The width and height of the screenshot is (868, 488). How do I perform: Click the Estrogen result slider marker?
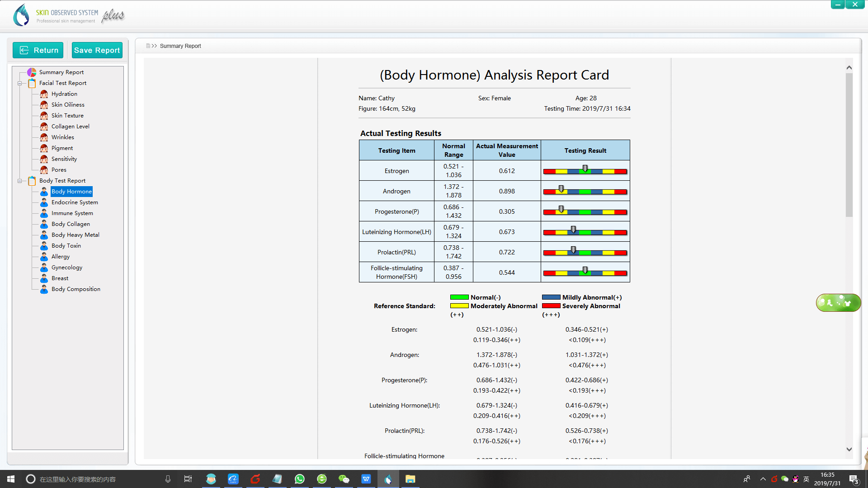coord(585,169)
